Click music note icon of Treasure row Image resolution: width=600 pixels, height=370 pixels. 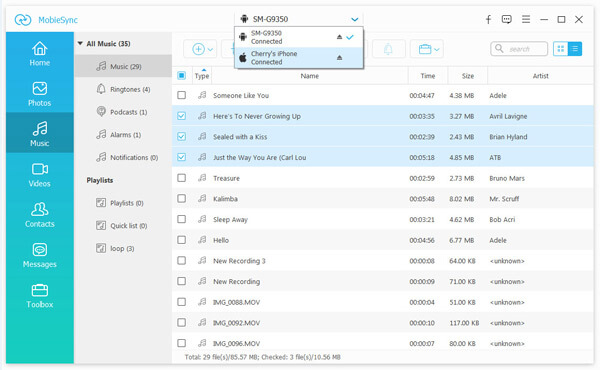point(202,178)
